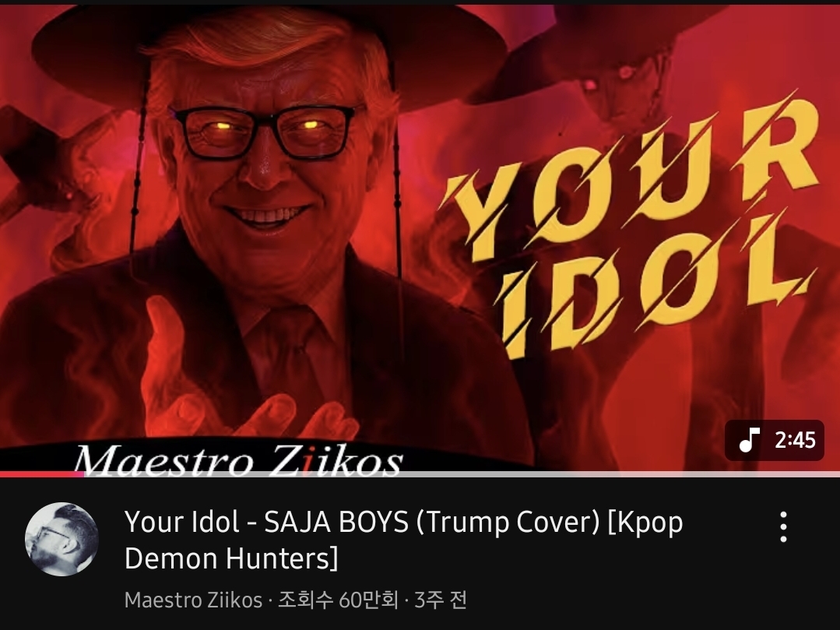The image size is (840, 630).
Task: Open the Your Idol - SAJA BOYS title
Action: tap(404, 540)
